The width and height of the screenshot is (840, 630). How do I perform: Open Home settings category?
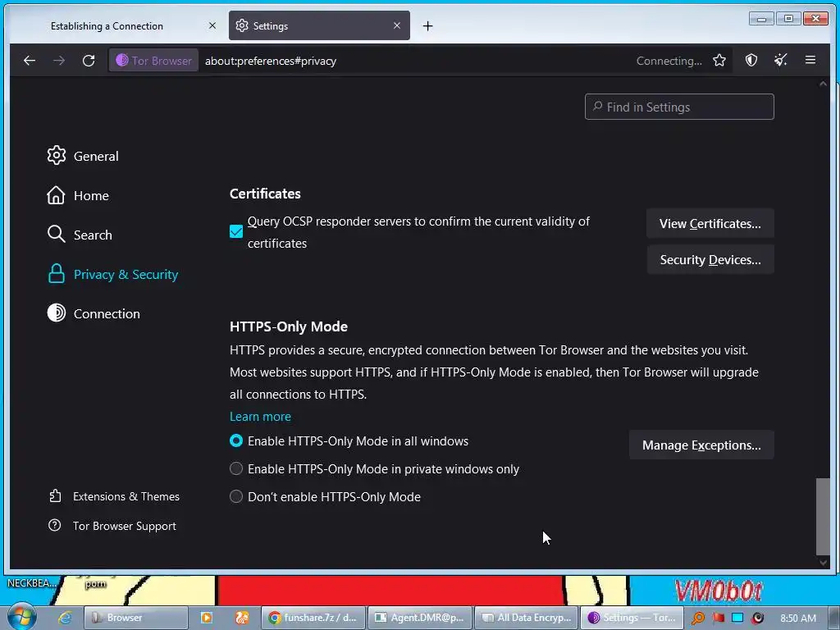pos(78,195)
